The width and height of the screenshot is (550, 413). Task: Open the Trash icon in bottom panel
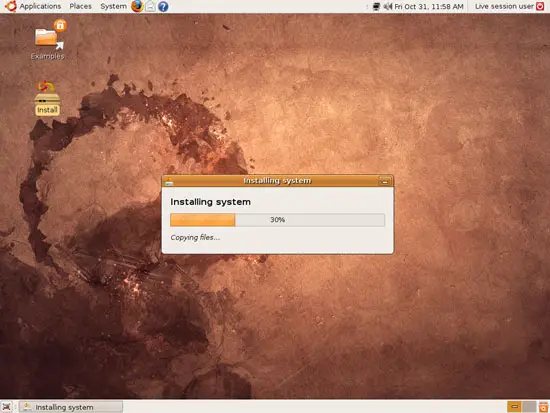tap(543, 407)
